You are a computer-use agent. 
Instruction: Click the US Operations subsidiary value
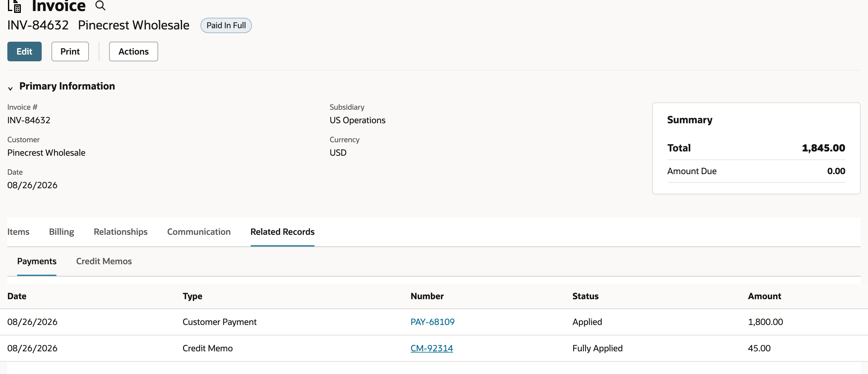coord(357,120)
